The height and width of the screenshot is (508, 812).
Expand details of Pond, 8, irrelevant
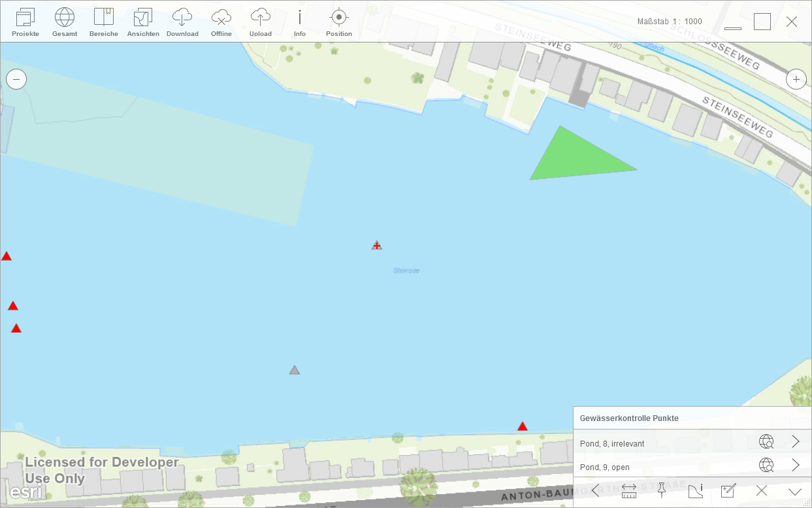[x=796, y=442]
